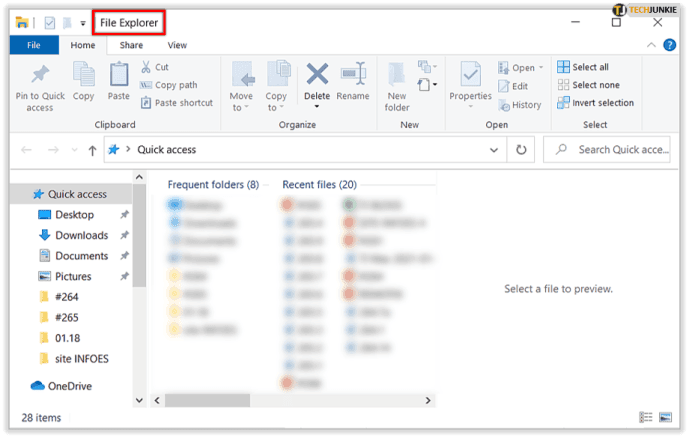
Task: Click Select none
Action: [x=589, y=85]
